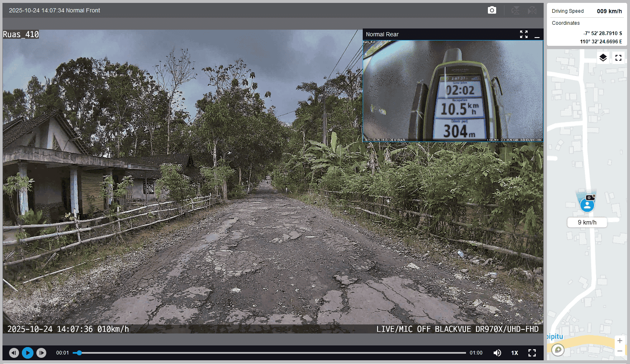Change the 1X playback speed
This screenshot has height=364, width=630.
(x=515, y=353)
